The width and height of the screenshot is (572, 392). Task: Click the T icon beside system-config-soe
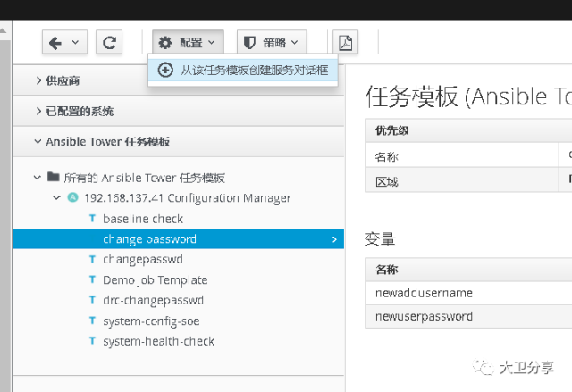(92, 321)
